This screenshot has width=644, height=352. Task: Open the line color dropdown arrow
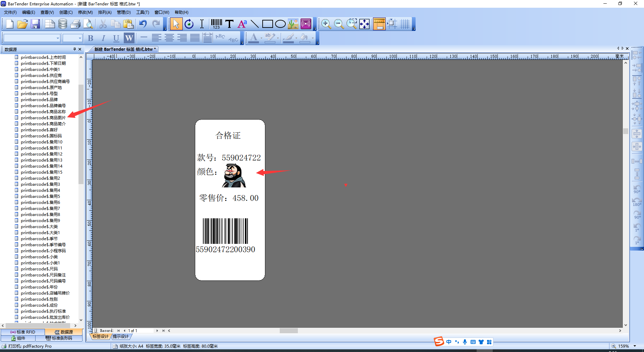(x=297, y=38)
